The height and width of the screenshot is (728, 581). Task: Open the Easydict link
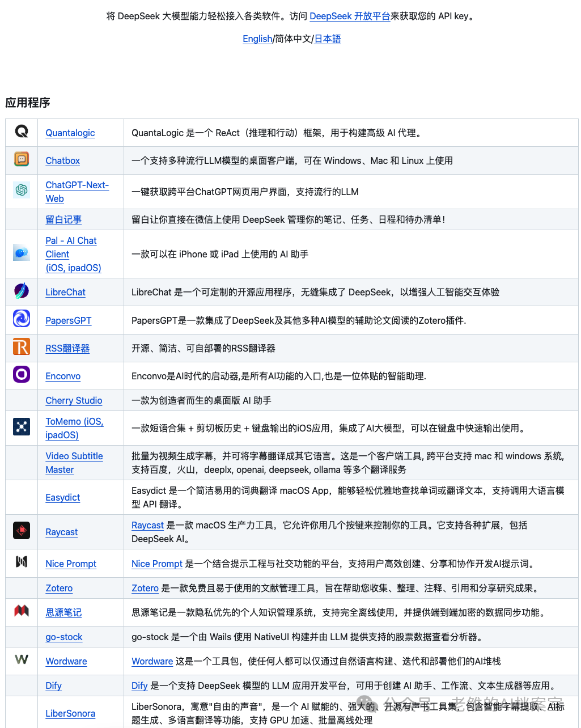[x=63, y=497]
